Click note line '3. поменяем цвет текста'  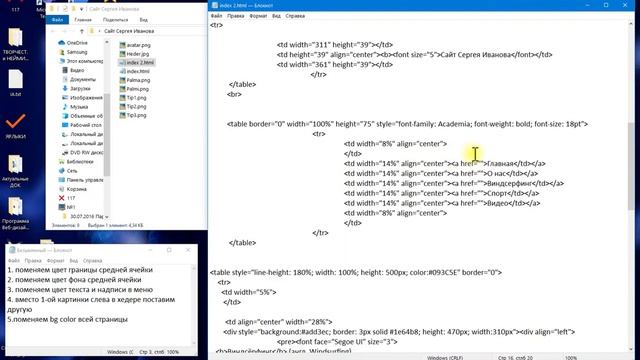(x=80, y=290)
